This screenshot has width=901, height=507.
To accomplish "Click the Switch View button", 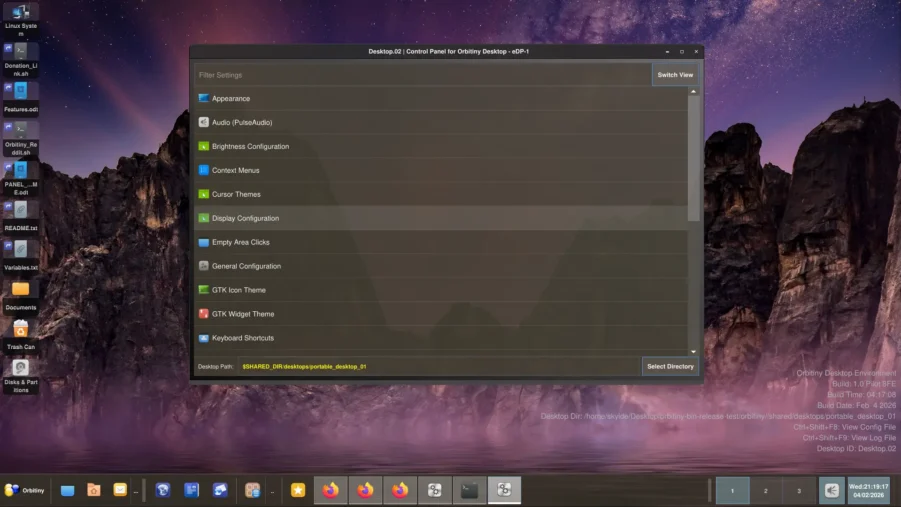I will point(674,75).
